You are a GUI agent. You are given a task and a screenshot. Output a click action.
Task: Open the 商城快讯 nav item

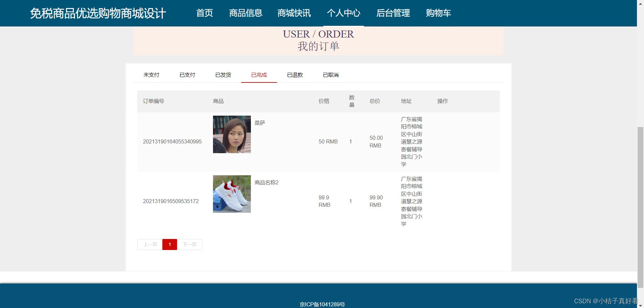pyautogui.click(x=294, y=13)
